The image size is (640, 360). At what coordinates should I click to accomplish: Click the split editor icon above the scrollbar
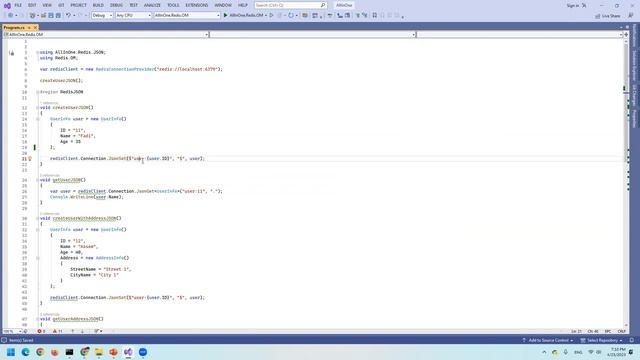(x=626, y=35)
